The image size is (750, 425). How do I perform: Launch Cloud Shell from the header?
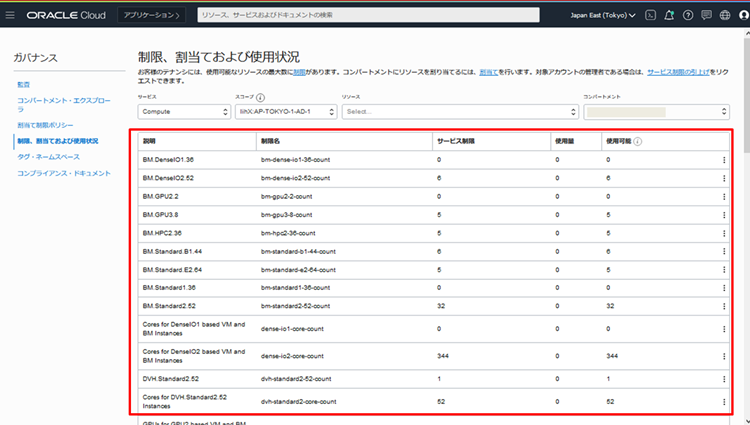click(651, 15)
